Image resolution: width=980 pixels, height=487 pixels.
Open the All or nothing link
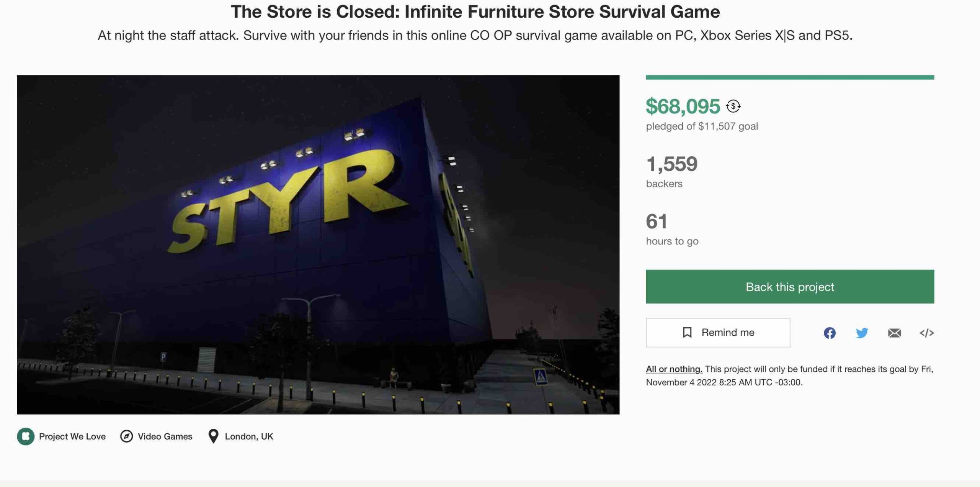[x=674, y=369]
